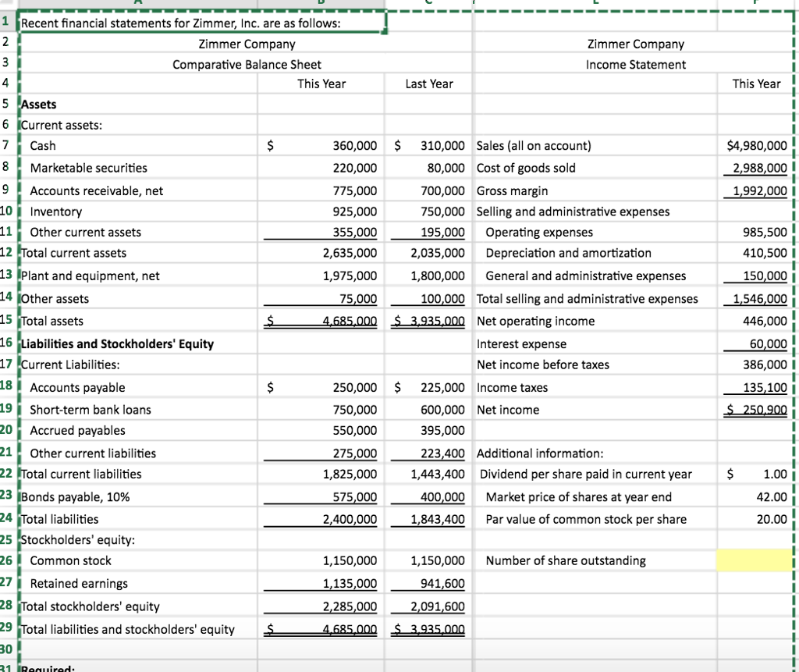Select Depreciation and amortization value 410,500

(x=765, y=253)
